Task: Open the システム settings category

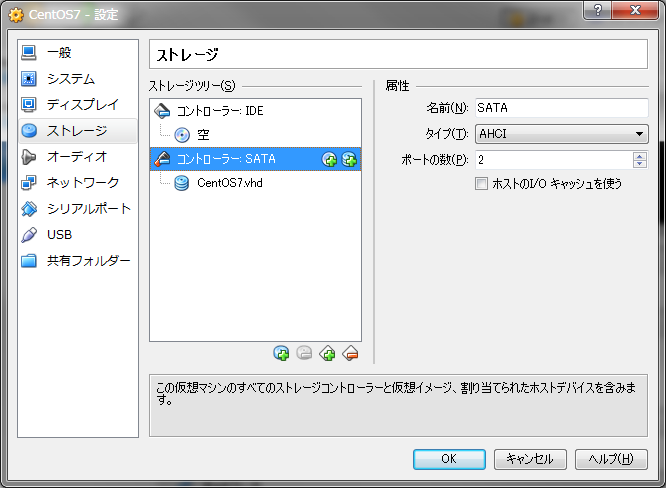Action: (x=78, y=79)
